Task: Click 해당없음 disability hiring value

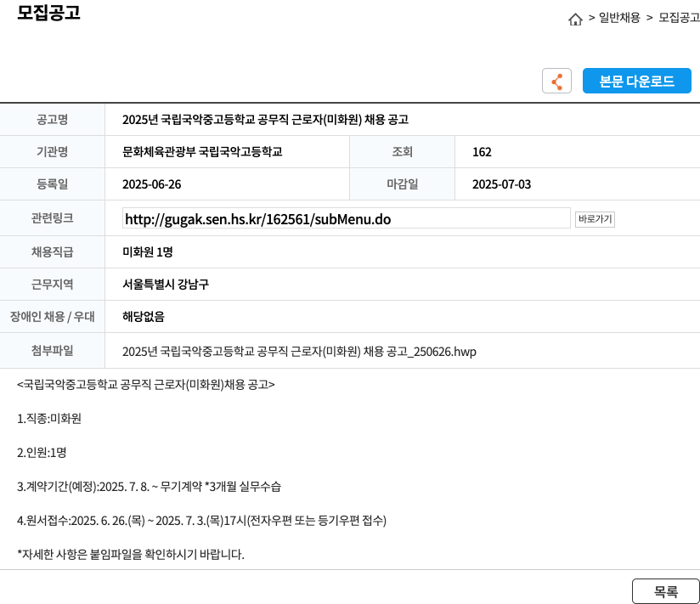Action: coord(144,317)
